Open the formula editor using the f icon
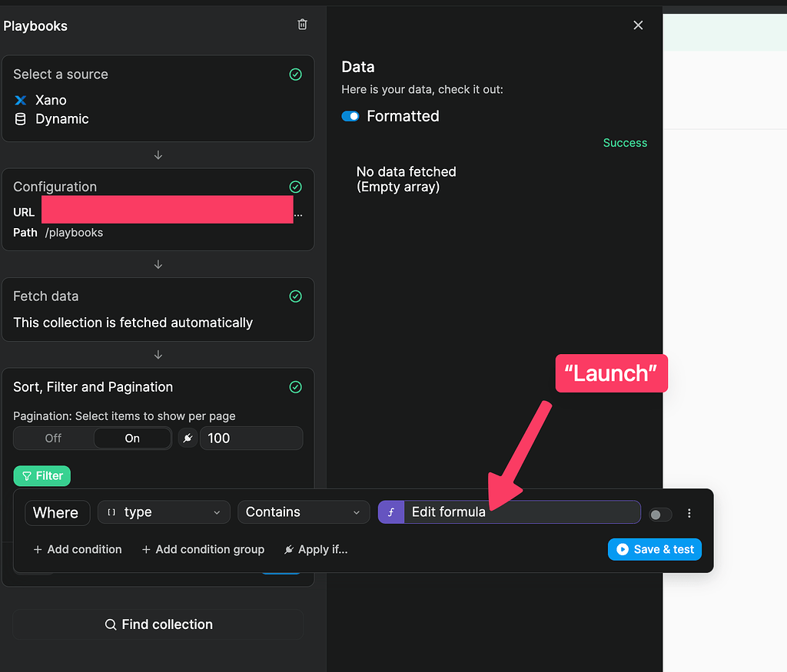787x672 pixels. point(390,511)
